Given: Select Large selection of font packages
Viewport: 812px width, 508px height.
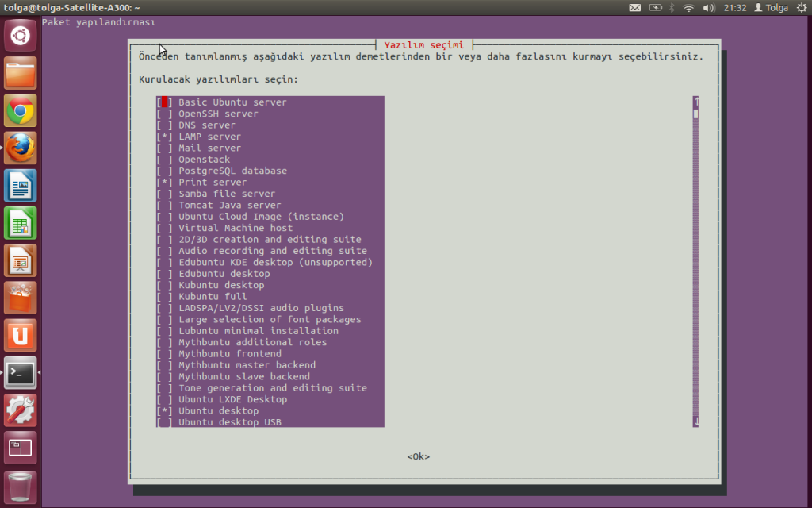Looking at the screenshot, I should (x=270, y=319).
